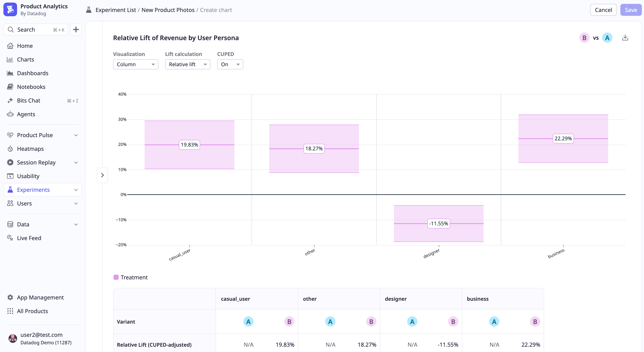
Task: Open the Visualization Column dropdown
Action: click(x=136, y=64)
